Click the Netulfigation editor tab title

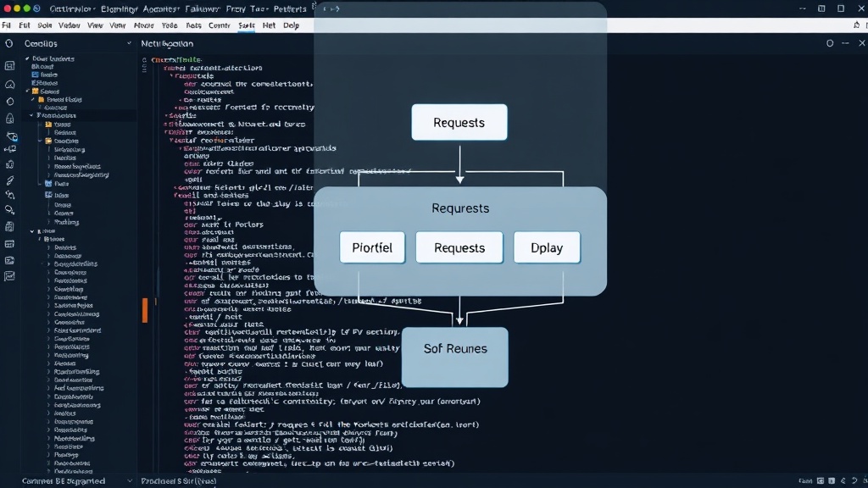pos(167,43)
